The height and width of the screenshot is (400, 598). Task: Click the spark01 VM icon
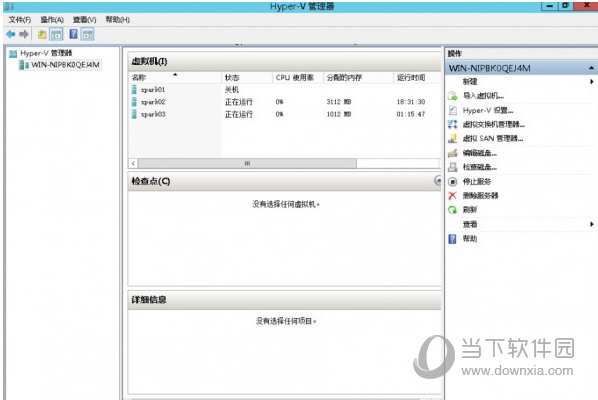(x=134, y=90)
